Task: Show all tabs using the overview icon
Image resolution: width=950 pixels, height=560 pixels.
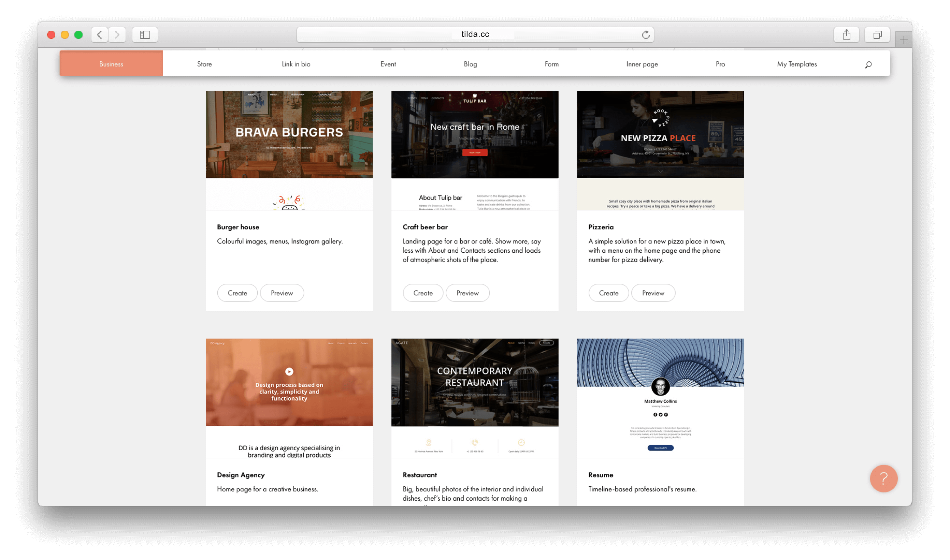Action: pos(877,34)
